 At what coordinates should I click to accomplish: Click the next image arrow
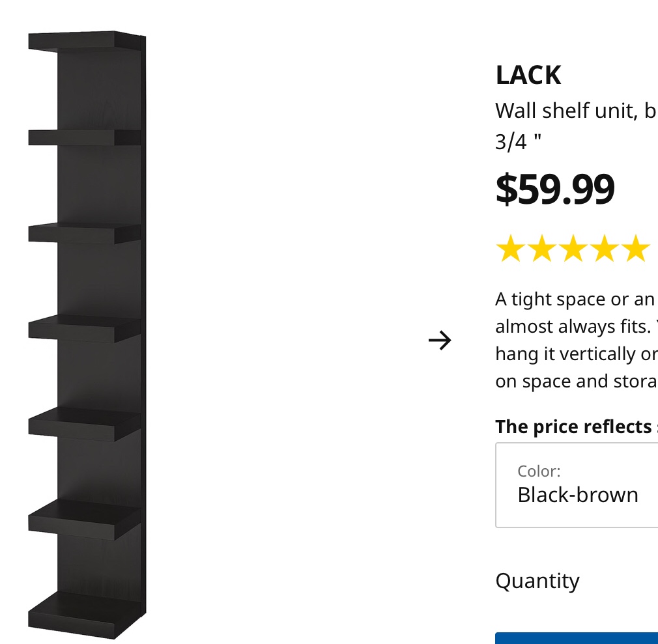tap(440, 340)
